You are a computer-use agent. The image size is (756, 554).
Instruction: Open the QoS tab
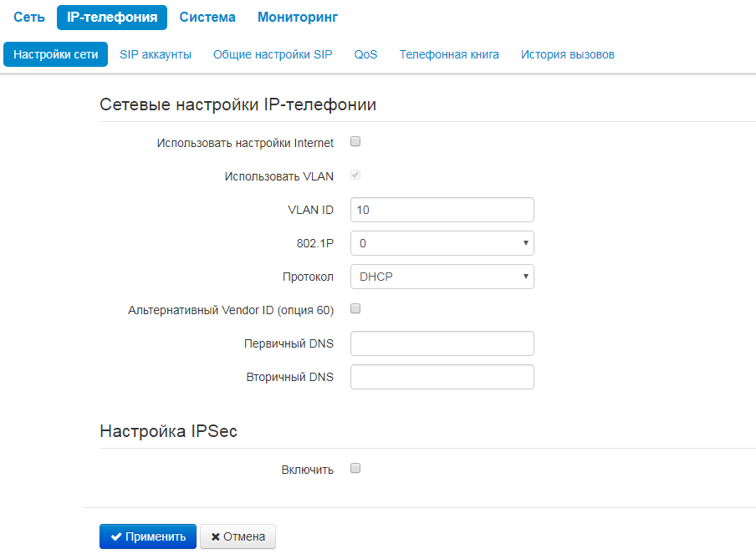365,54
